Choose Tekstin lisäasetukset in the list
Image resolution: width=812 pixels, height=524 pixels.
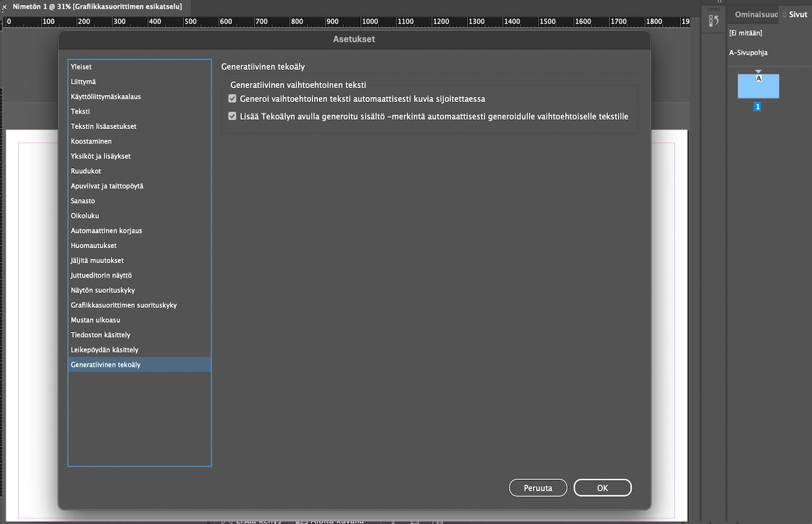139,127
